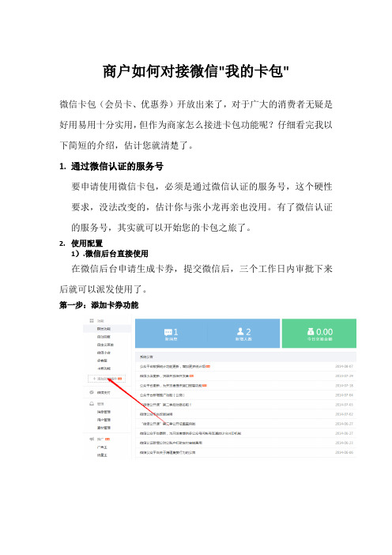This screenshot has height=555, width=392.
Task: Click the heading 通过微信认证的服务号
Action: 117,166
